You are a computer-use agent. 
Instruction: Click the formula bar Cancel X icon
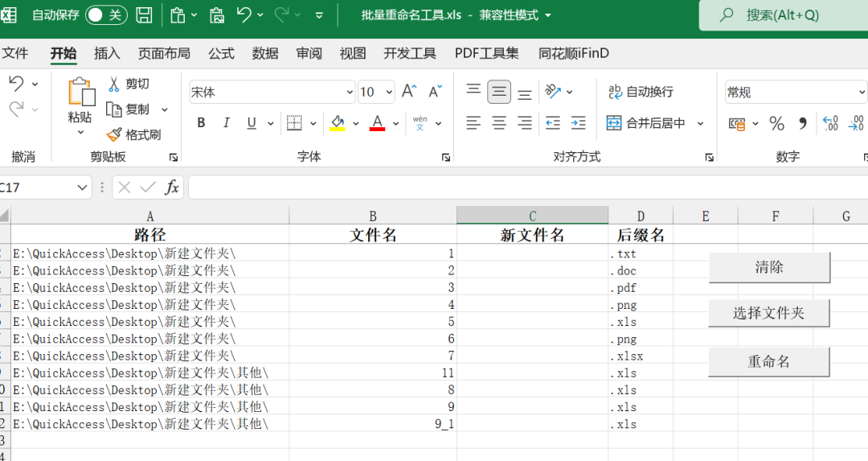coord(125,187)
